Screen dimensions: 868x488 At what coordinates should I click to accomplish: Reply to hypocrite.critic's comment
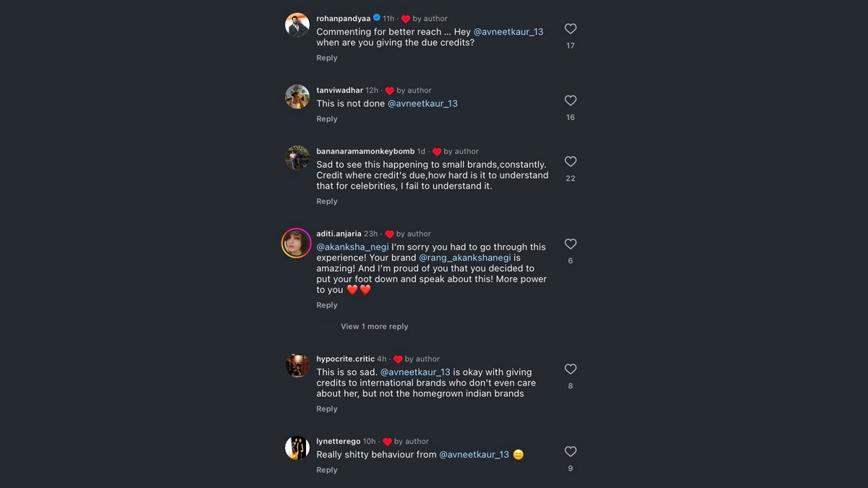pos(327,409)
